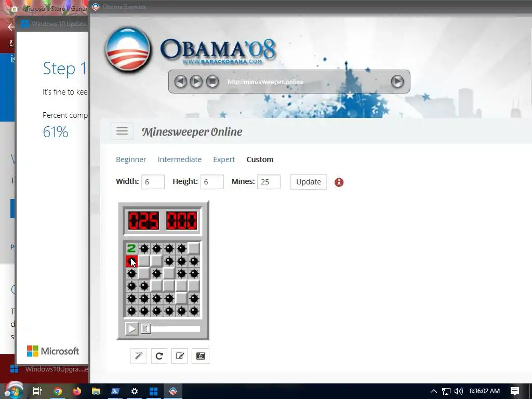The height and width of the screenshot is (399, 532).
Task: Select the Custom difficulty
Action: tap(260, 159)
